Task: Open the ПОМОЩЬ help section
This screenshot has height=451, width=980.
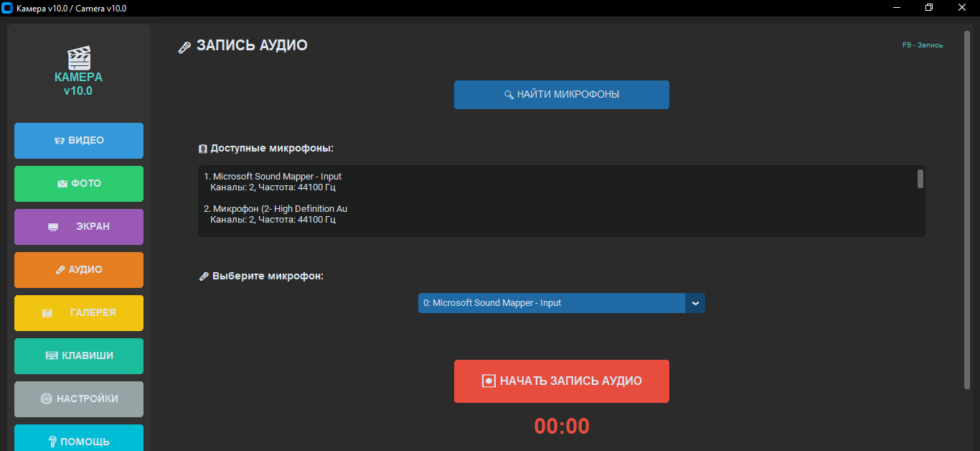Action: pos(79,440)
